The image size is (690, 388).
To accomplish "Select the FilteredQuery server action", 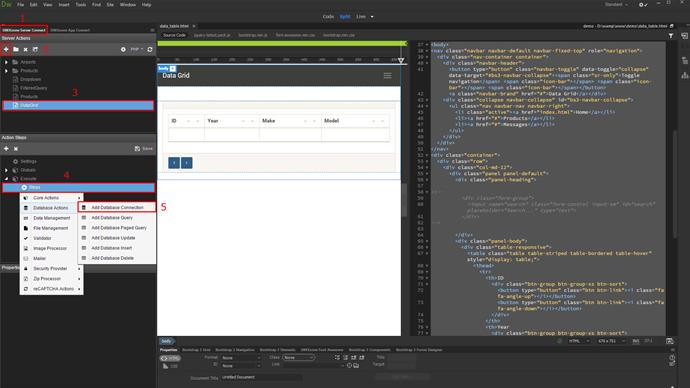I will pos(33,88).
